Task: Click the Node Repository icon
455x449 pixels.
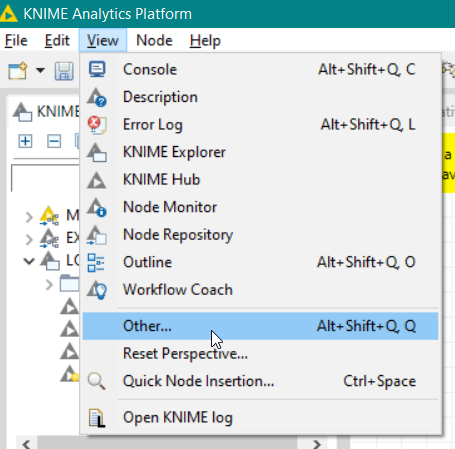Action: point(97,235)
